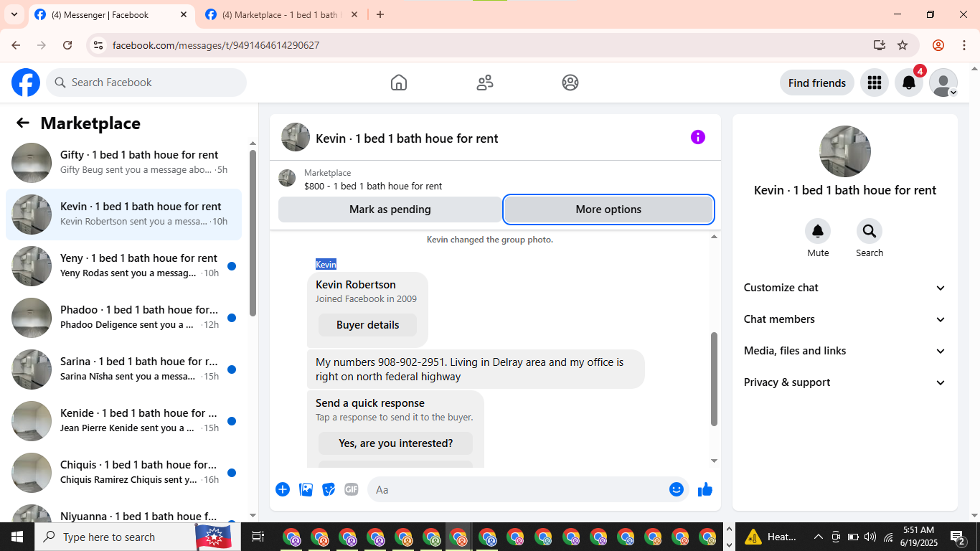Image resolution: width=980 pixels, height=551 pixels.
Task: Open the purple conversation info icon
Action: point(698,137)
